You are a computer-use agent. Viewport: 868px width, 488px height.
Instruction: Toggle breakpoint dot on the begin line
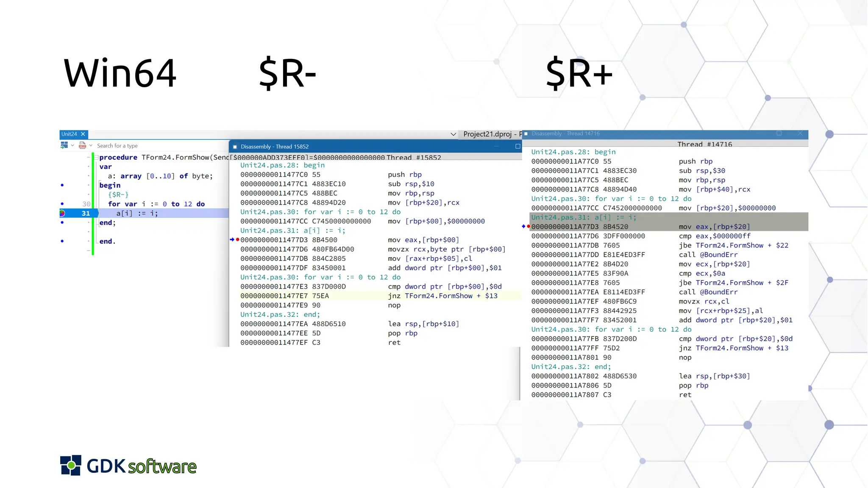tap(62, 185)
